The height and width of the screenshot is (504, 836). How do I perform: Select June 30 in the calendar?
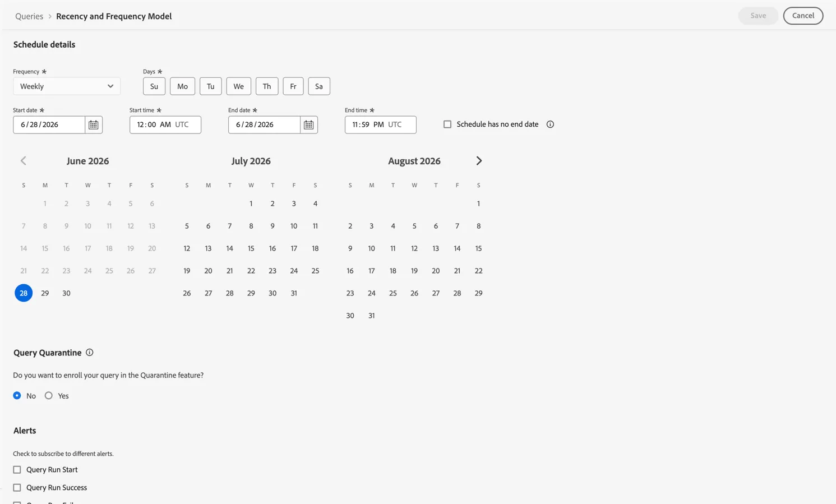[66, 293]
